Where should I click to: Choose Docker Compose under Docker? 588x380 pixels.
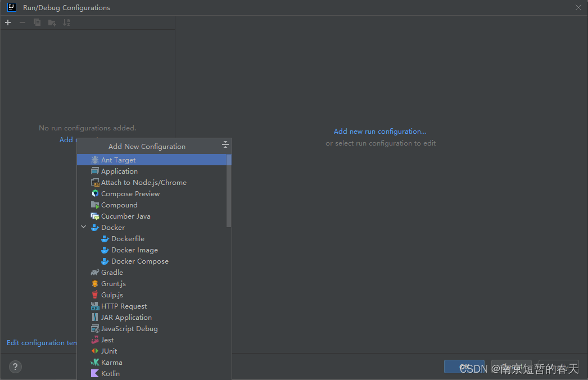coord(154,261)
